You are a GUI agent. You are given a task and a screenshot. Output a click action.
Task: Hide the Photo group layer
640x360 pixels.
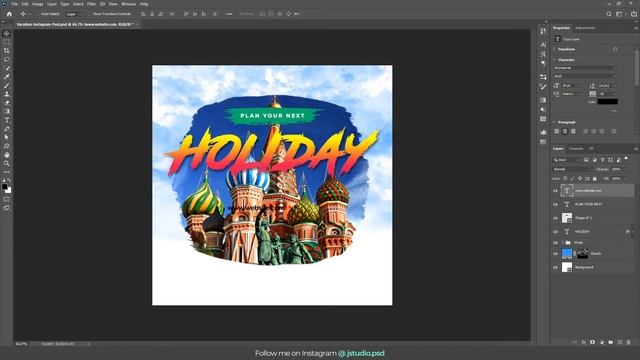pos(555,242)
